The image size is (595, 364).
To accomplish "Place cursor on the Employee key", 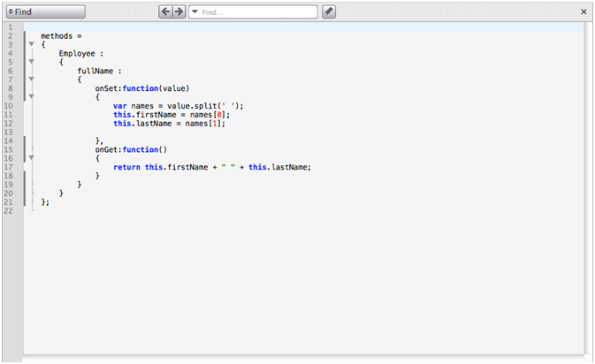I will tap(76, 53).
